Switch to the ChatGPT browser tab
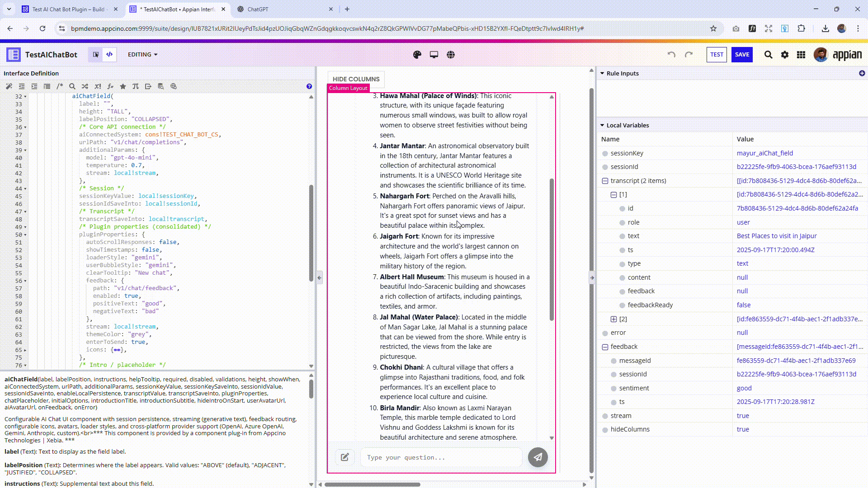 258,9
